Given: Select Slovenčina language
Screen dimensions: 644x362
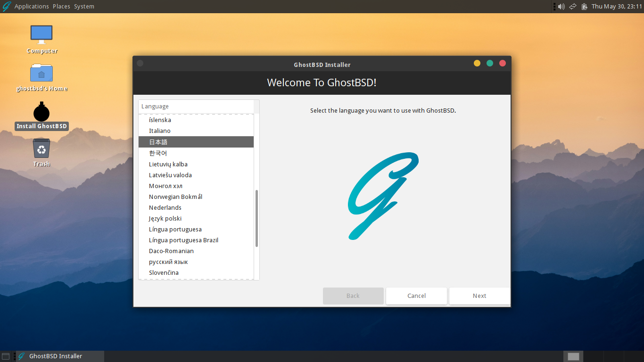Looking at the screenshot, I should pos(196,272).
